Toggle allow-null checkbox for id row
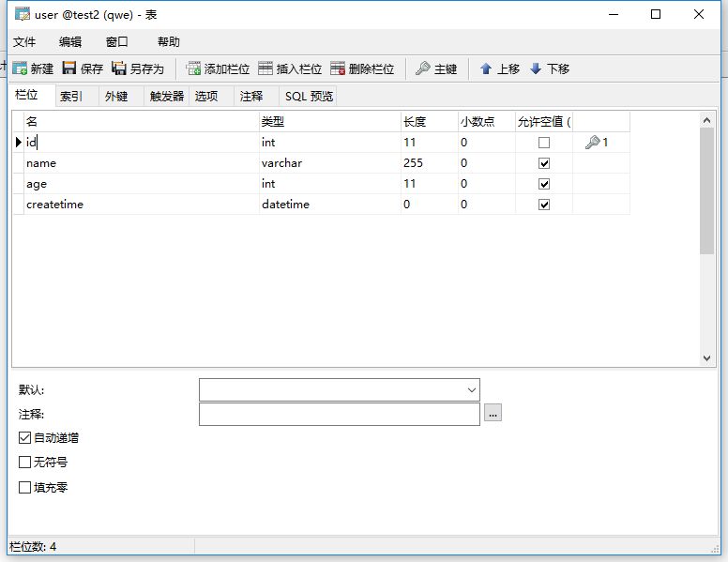The height and width of the screenshot is (562, 728). 544,143
